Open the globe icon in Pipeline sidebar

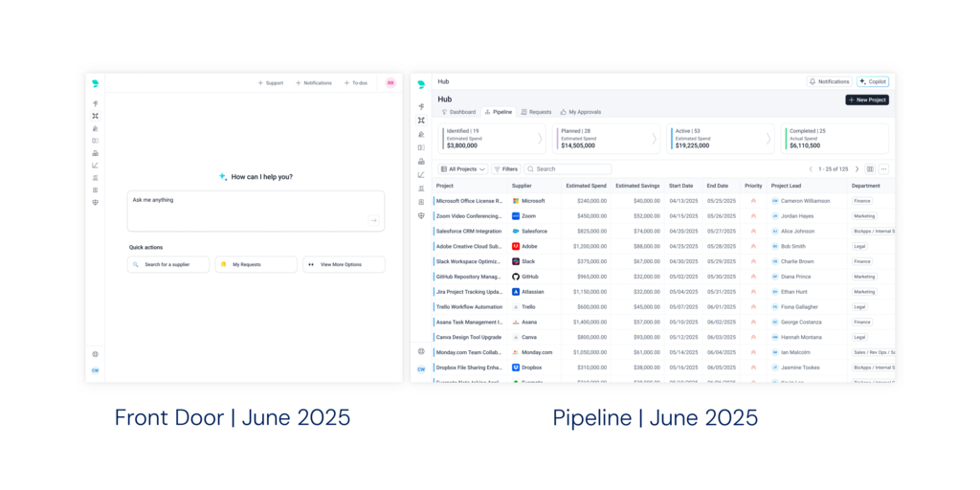coord(421,351)
